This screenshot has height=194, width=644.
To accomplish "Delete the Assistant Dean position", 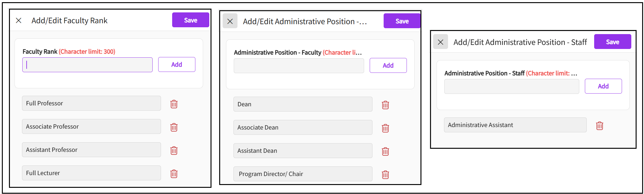I will [x=385, y=151].
